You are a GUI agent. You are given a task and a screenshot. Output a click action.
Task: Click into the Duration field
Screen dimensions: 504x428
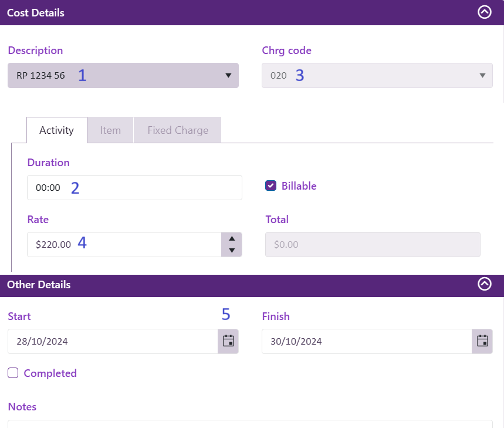coord(134,188)
